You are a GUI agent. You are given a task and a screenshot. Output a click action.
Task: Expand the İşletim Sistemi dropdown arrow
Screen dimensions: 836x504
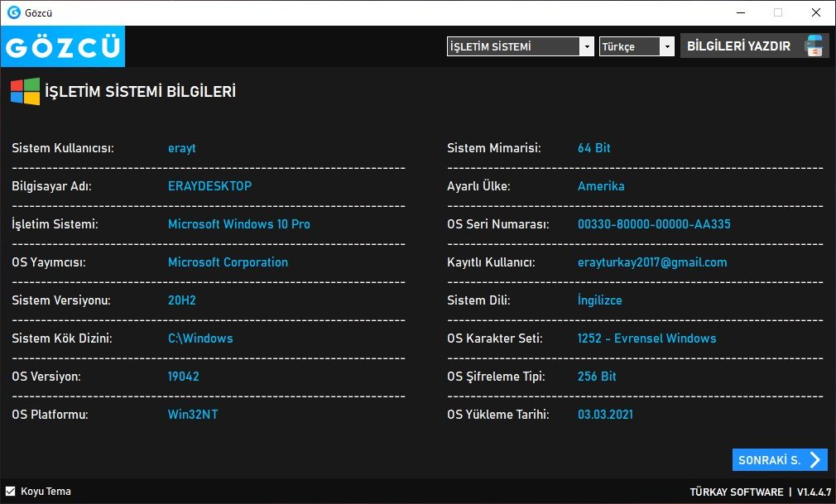(587, 46)
